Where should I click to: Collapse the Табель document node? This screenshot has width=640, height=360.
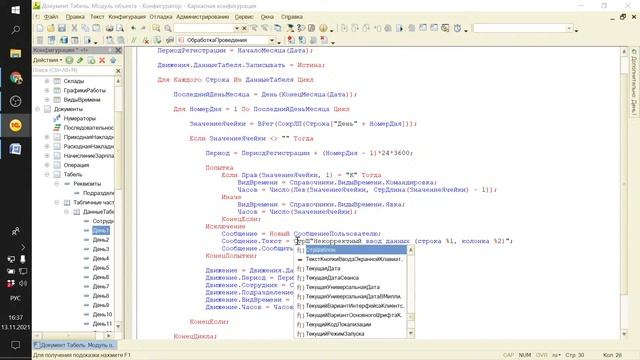pos(47,174)
